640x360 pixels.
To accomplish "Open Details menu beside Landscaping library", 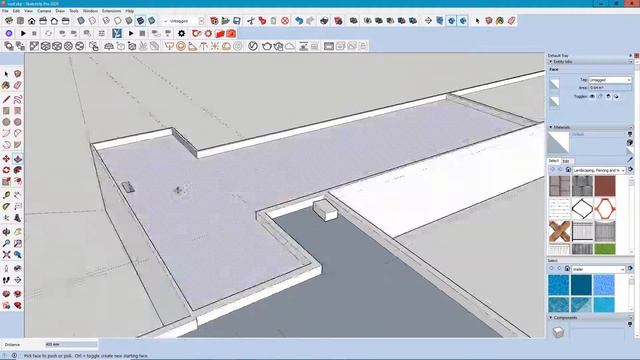I will coord(630,169).
